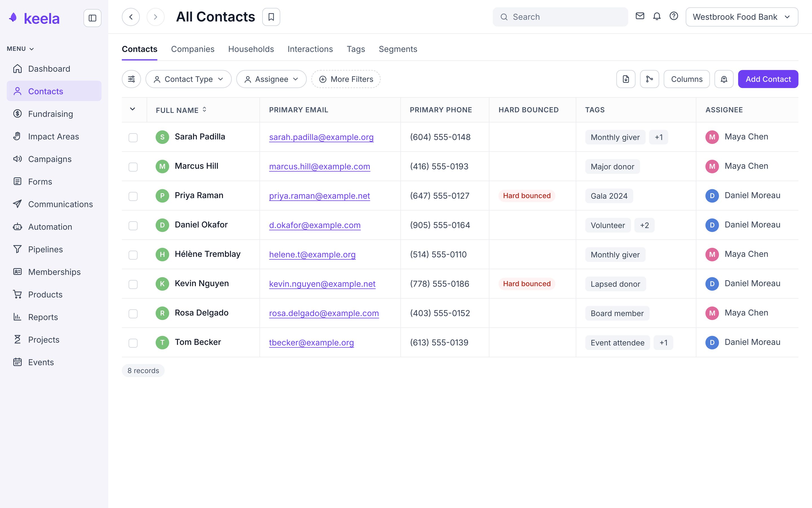
Task: Select Sarah Padilla's row checkbox
Action: point(133,137)
